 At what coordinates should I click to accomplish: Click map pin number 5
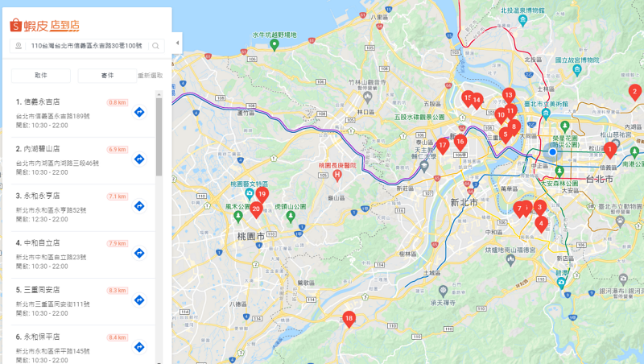(x=506, y=135)
